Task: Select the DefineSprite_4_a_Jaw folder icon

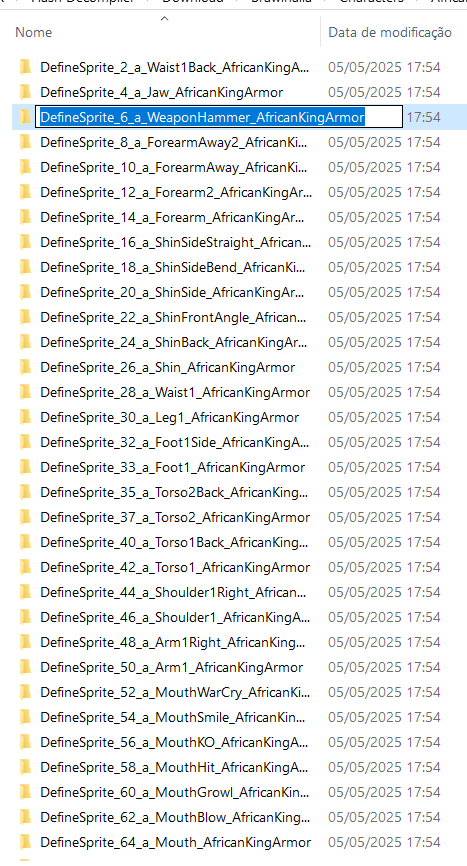Action: (25, 92)
